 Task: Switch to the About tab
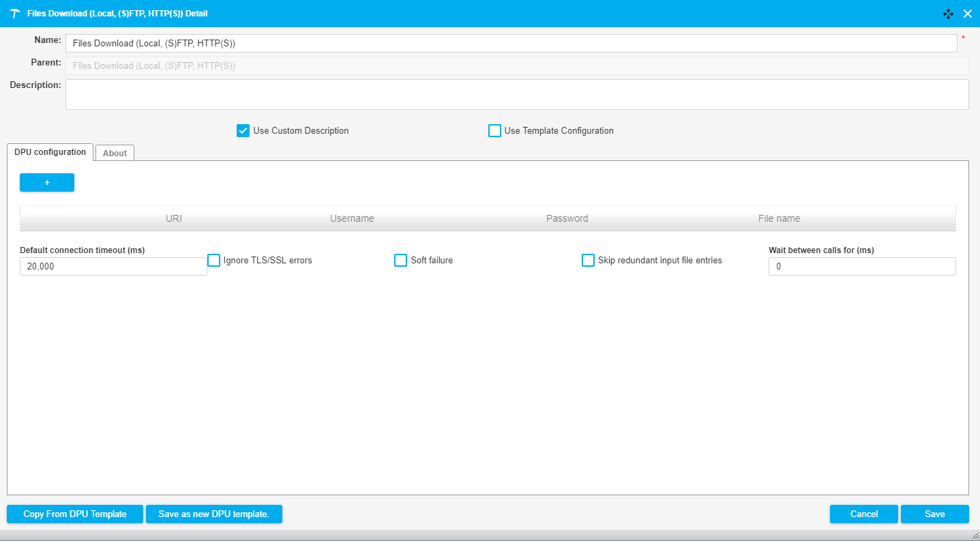point(115,153)
